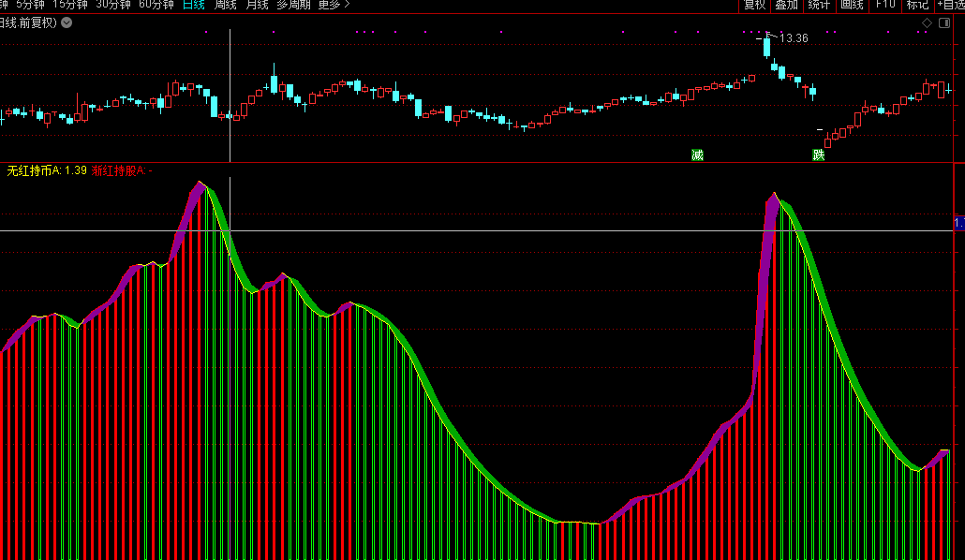Open the 复权 adjustment options

(x=754, y=5)
